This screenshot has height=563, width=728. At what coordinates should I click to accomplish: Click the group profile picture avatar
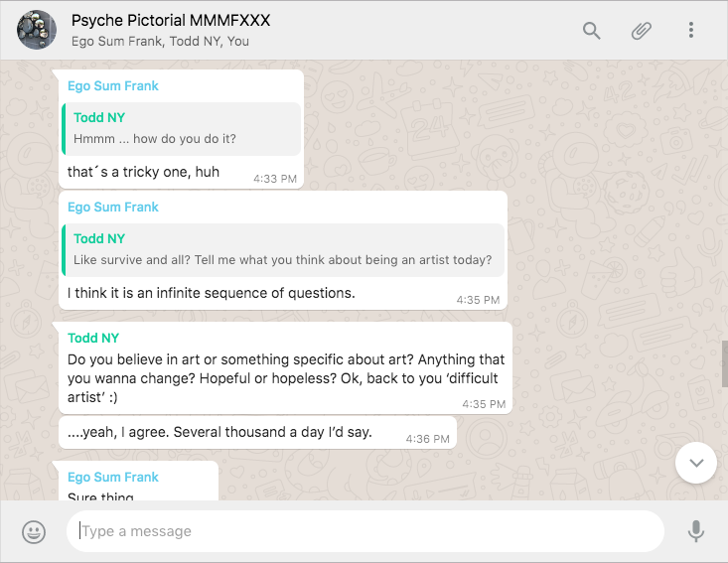[x=37, y=31]
